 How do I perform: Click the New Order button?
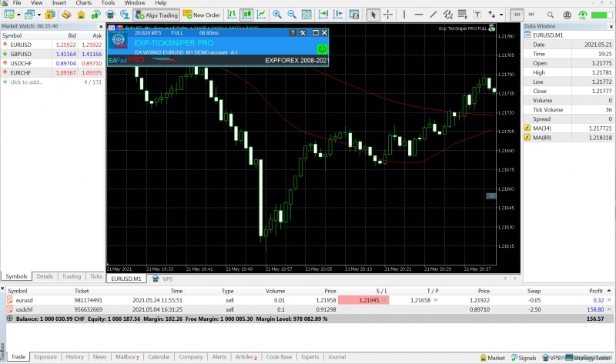click(202, 15)
